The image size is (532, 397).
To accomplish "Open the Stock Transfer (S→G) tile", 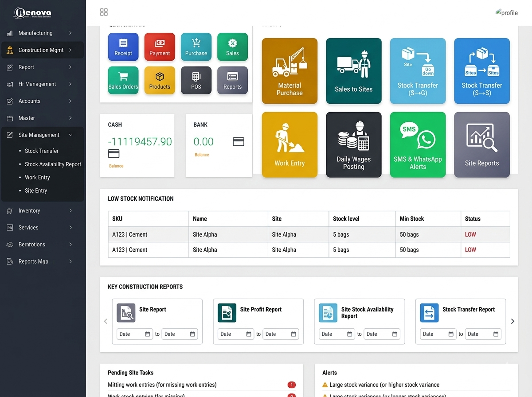I will click(x=418, y=71).
